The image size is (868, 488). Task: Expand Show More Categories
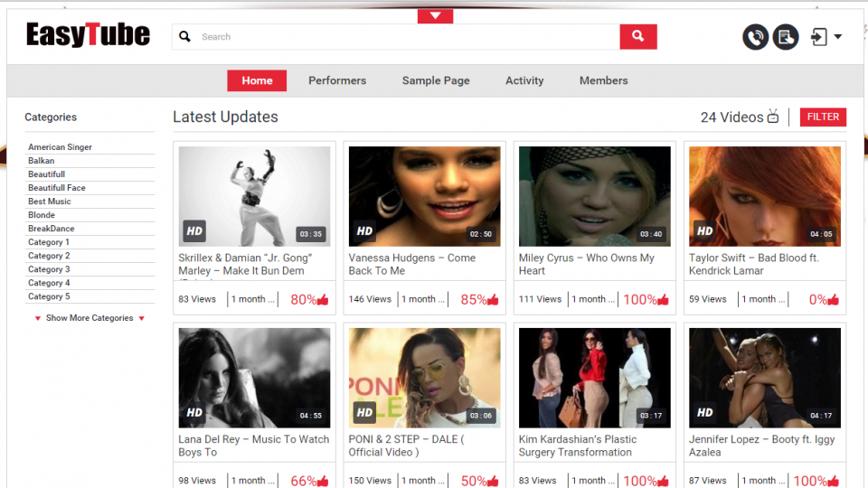tap(90, 317)
